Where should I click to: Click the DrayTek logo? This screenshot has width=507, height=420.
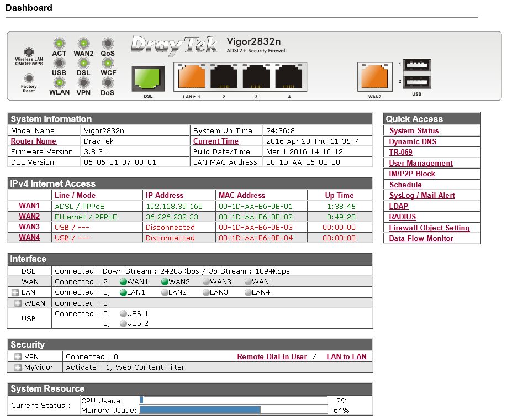[175, 45]
